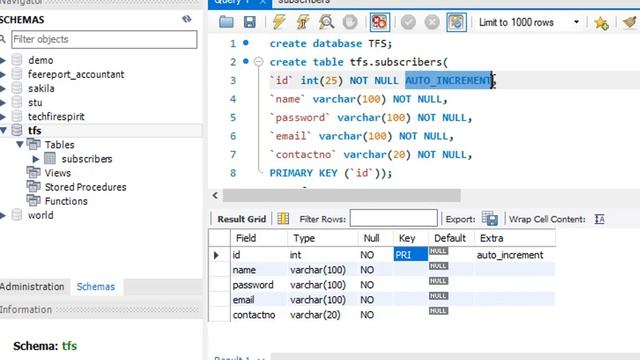640x360 pixels.
Task: Click the editor horizontal scrollbar
Action: tap(342, 196)
